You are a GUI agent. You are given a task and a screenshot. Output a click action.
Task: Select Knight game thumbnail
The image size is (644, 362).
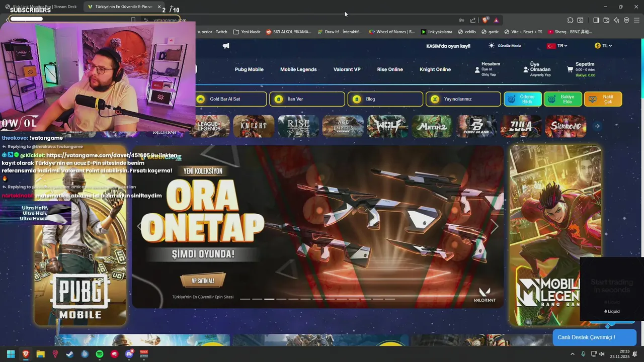(254, 126)
